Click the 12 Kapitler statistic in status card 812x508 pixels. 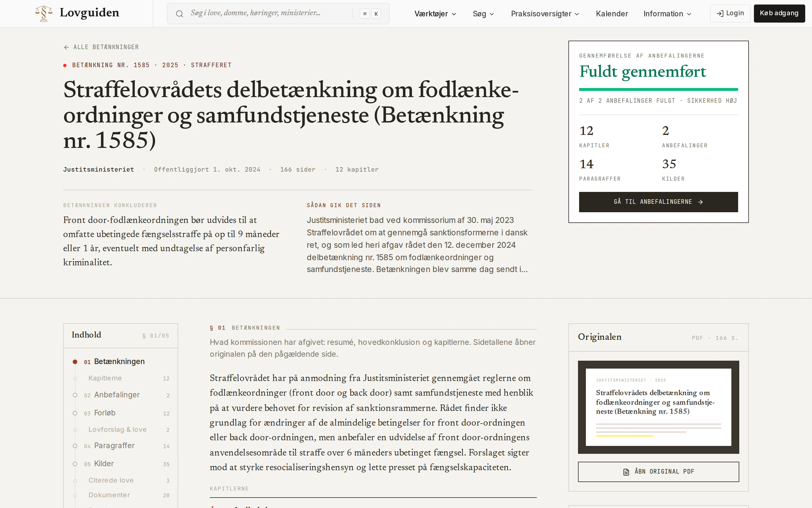click(x=594, y=136)
